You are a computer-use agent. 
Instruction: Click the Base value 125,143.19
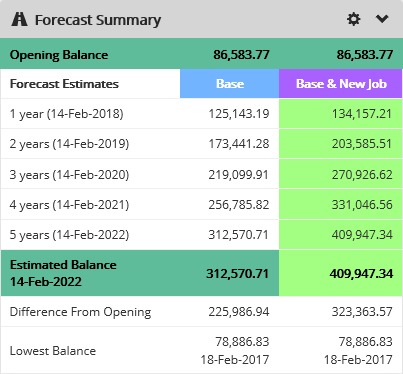click(x=239, y=114)
